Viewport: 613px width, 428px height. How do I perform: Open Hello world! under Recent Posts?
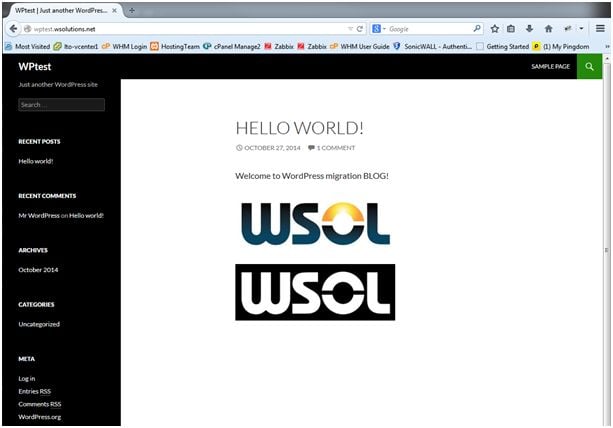(x=36, y=161)
